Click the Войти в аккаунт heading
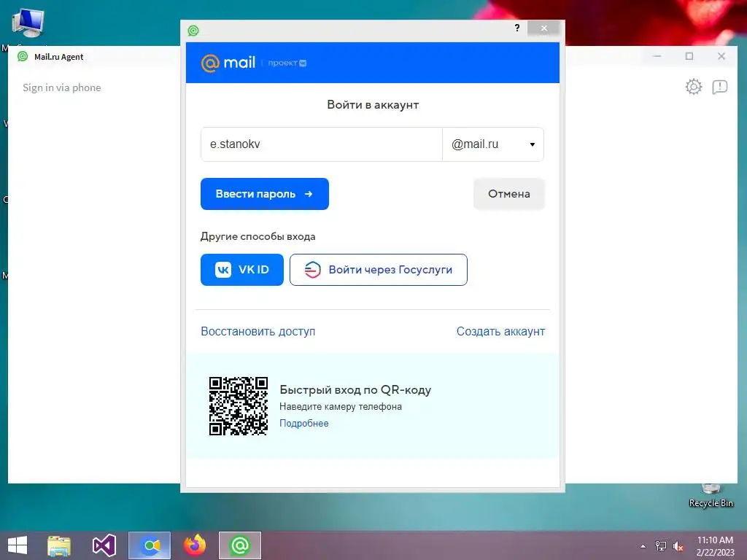 click(x=373, y=105)
